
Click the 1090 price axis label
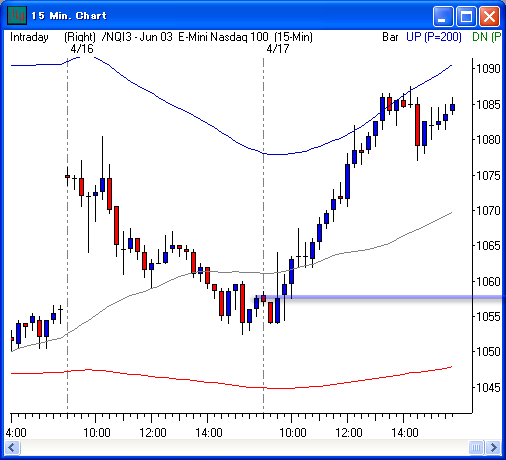[x=488, y=69]
